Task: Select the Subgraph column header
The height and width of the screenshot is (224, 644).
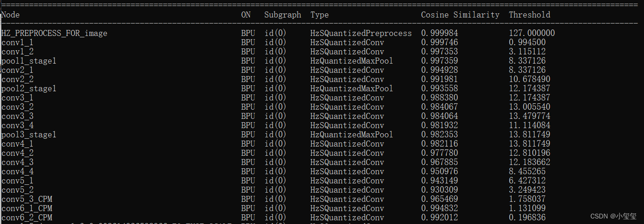Action: tap(282, 15)
